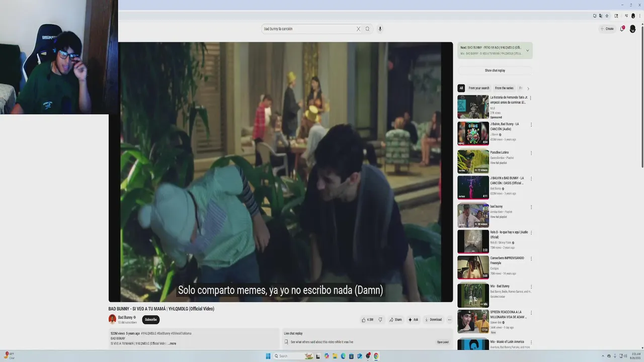Start voice search with the microphone
644x362 pixels.
(x=380, y=29)
